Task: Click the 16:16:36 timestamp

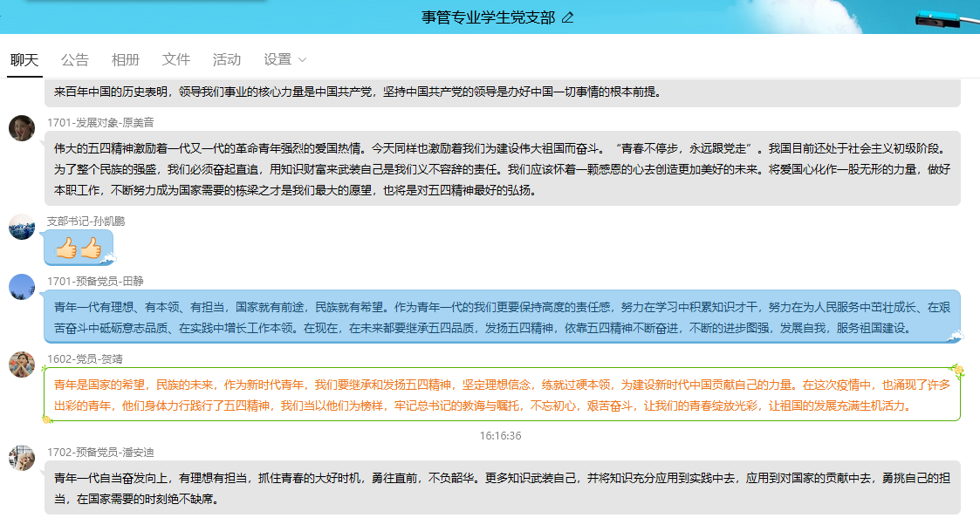Action: pos(500,435)
